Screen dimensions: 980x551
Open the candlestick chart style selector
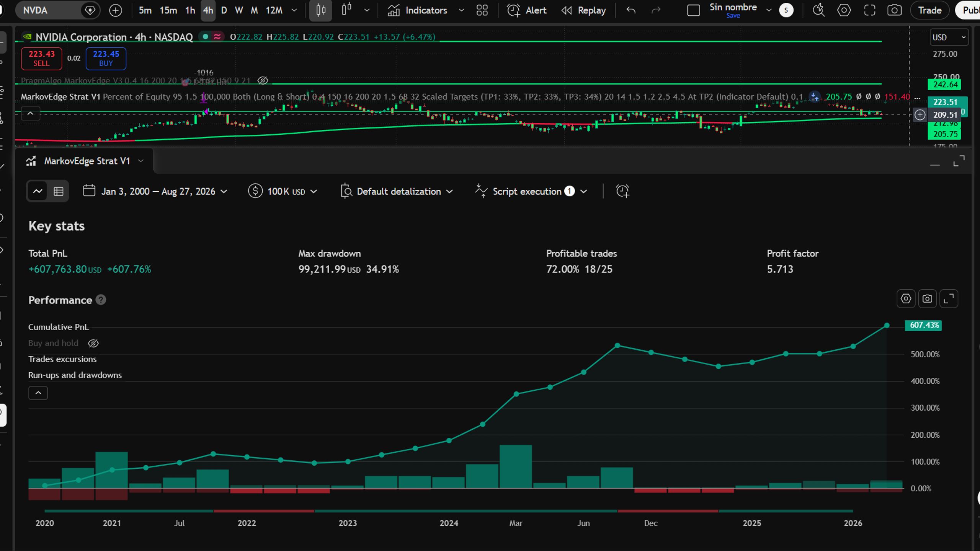click(321, 10)
